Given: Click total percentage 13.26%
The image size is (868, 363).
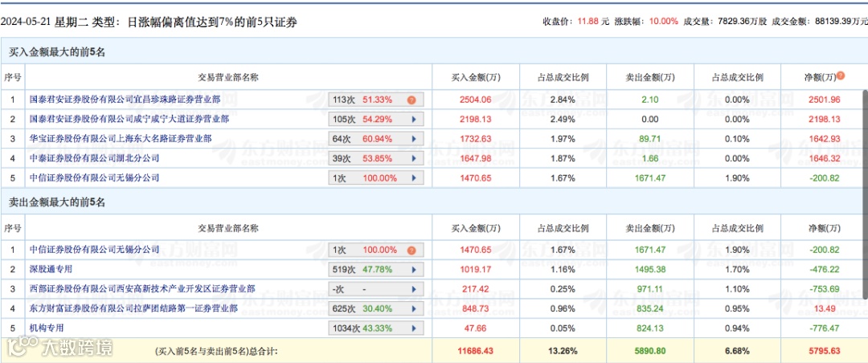Looking at the screenshot, I should 563,352.
